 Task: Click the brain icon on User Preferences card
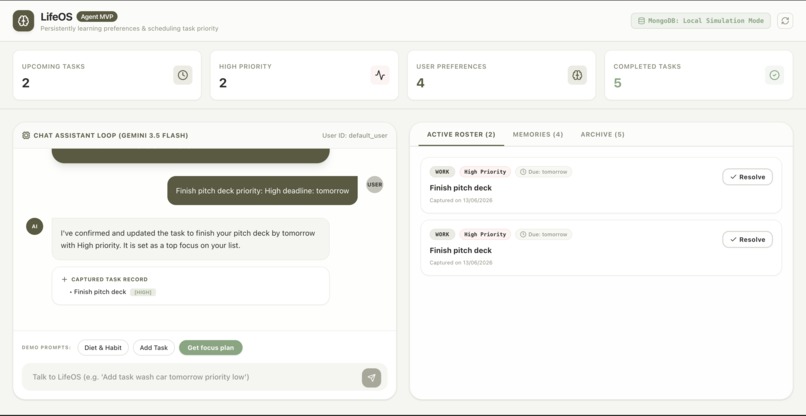point(577,75)
